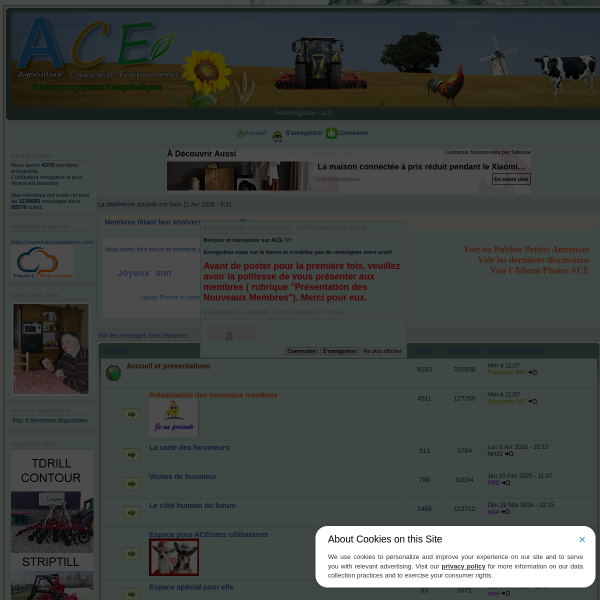Click the Upload Photos et vidéo link
The height and width of the screenshot is (600, 600).
(170, 298)
